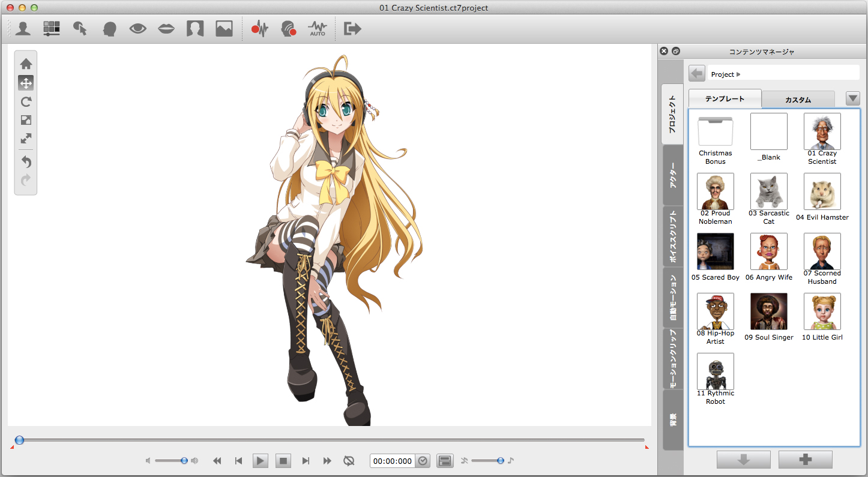The width and height of the screenshot is (868, 477).
Task: Click the 00:00:000 time code field
Action: pyautogui.click(x=393, y=461)
